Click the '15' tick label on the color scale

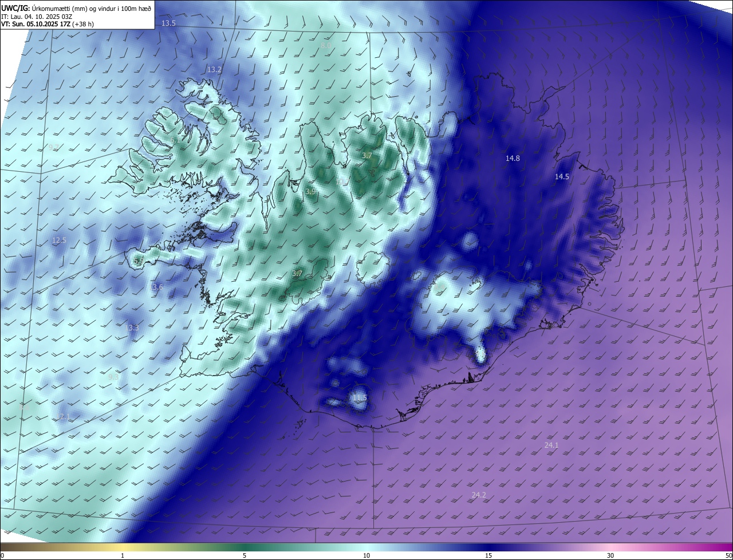click(488, 555)
